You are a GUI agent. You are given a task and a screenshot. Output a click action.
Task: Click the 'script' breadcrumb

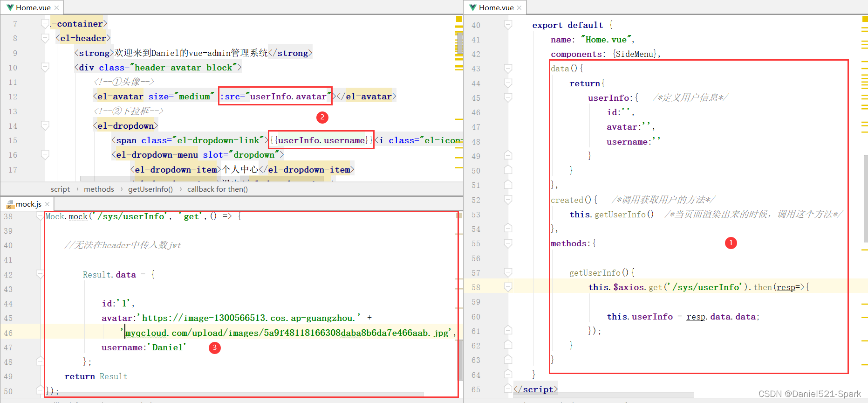[x=60, y=189]
